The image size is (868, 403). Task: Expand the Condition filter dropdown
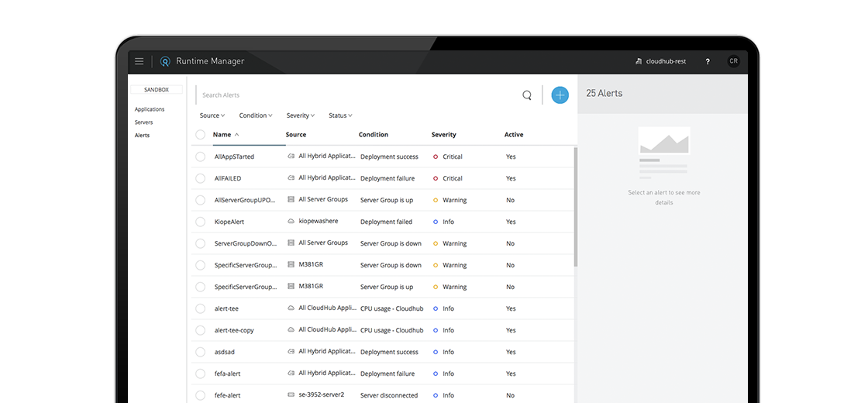tap(256, 115)
